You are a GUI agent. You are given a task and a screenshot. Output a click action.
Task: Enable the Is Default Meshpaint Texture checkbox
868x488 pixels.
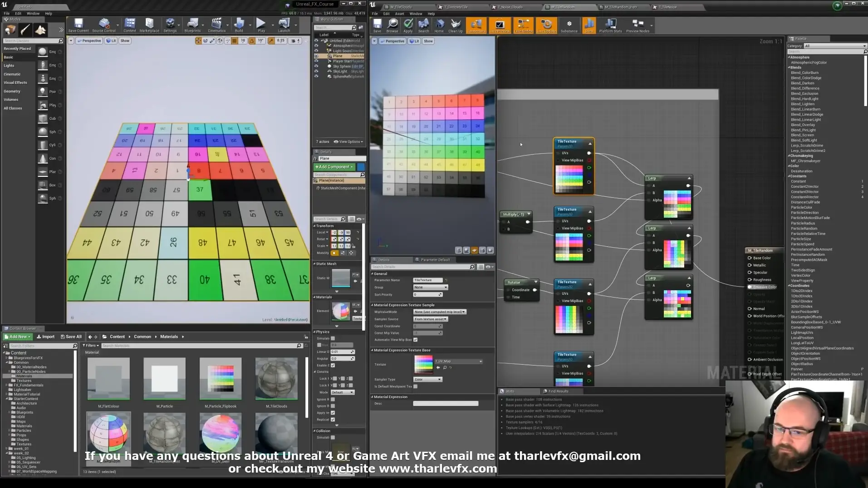(x=415, y=386)
